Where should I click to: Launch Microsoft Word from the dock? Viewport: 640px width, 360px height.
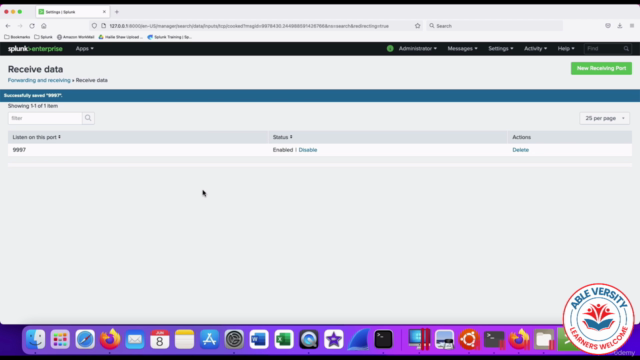[x=259, y=340]
